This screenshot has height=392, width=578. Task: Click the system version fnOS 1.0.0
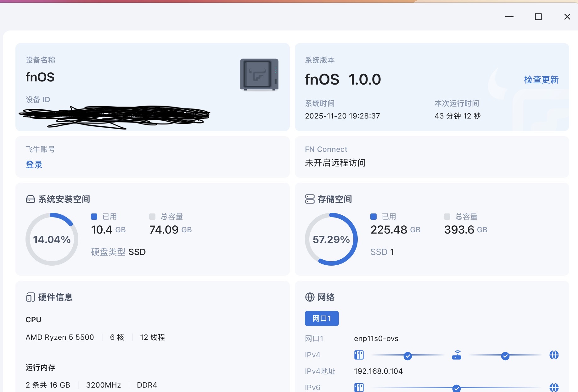tap(343, 80)
